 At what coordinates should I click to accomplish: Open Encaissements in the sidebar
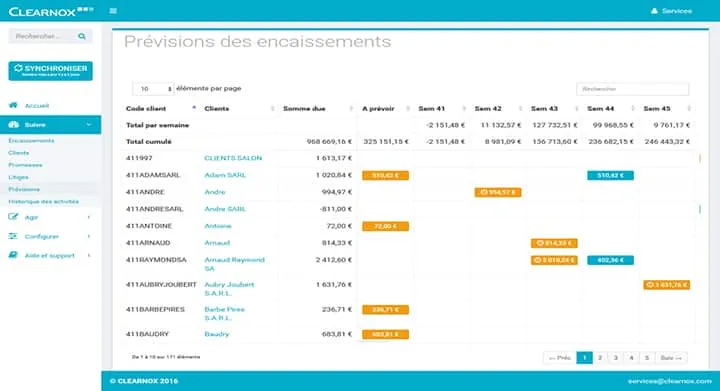[31, 140]
